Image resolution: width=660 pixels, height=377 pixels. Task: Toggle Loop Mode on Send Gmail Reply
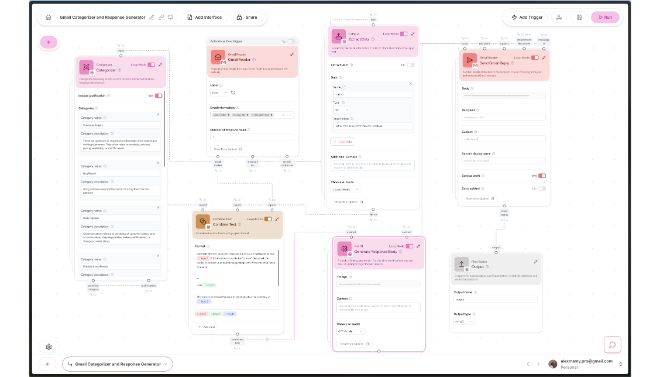coord(535,58)
